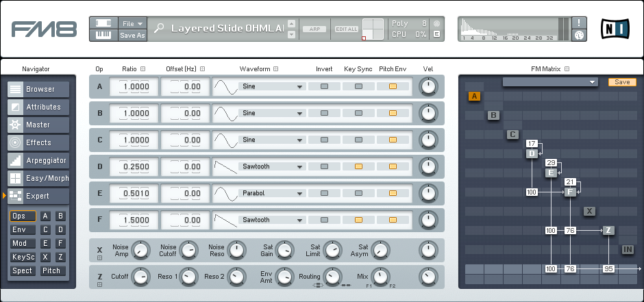Open the Ops tab in Expert section

[23, 216]
